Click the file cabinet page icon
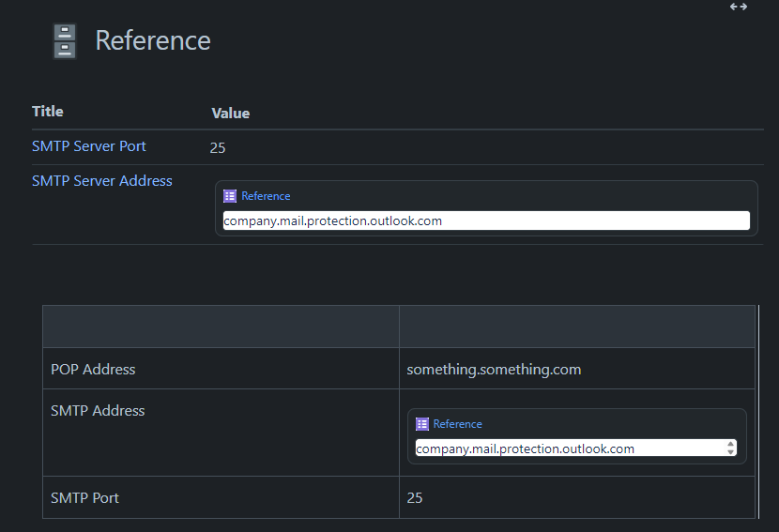Screen dimensions: 779x532 click(x=65, y=41)
